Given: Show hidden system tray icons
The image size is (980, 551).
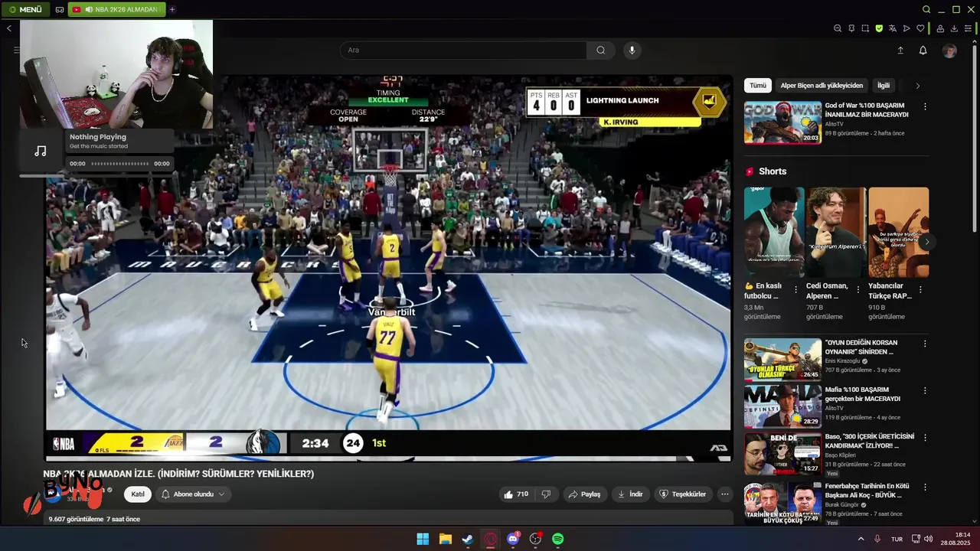Looking at the screenshot, I should coord(861,539).
